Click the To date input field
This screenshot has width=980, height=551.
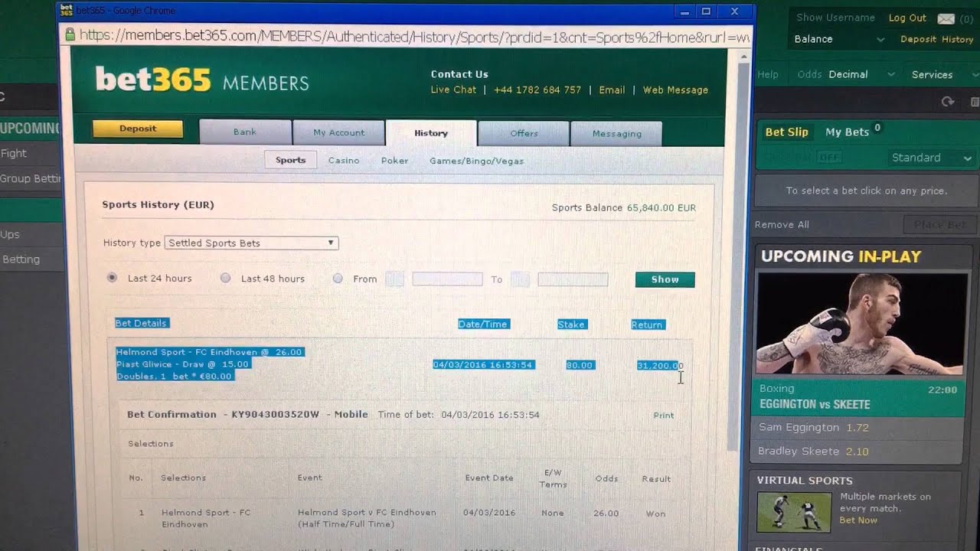pos(573,279)
